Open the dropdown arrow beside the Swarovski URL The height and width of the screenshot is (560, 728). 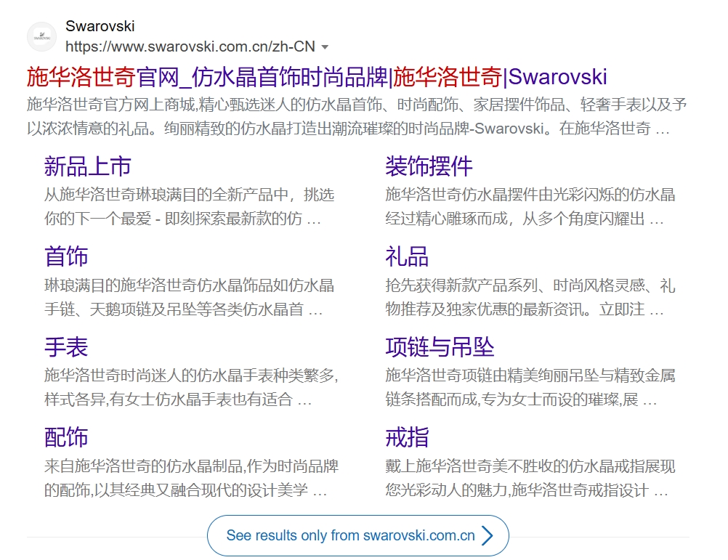pyautogui.click(x=325, y=47)
